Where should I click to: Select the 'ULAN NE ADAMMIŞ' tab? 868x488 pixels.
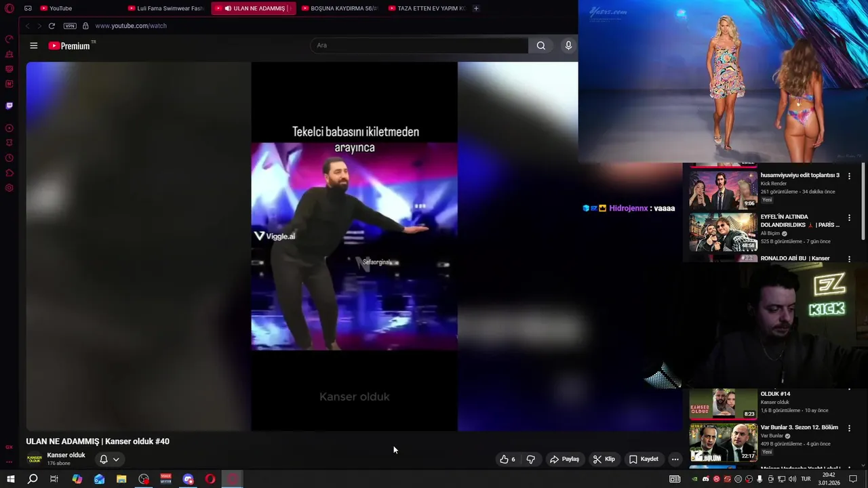click(254, 8)
